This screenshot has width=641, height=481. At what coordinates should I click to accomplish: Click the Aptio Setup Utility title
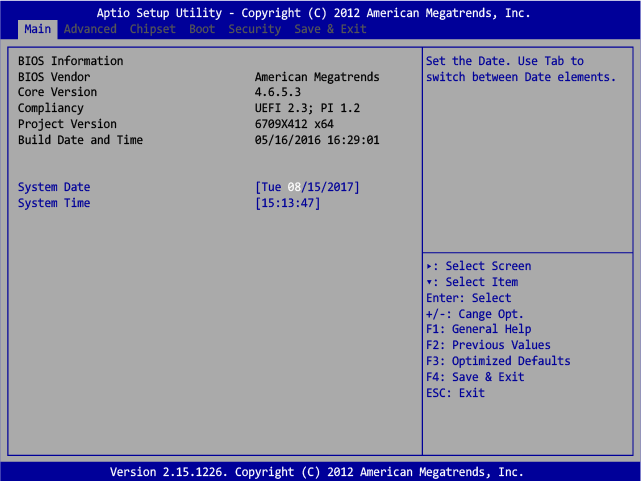coord(314,13)
